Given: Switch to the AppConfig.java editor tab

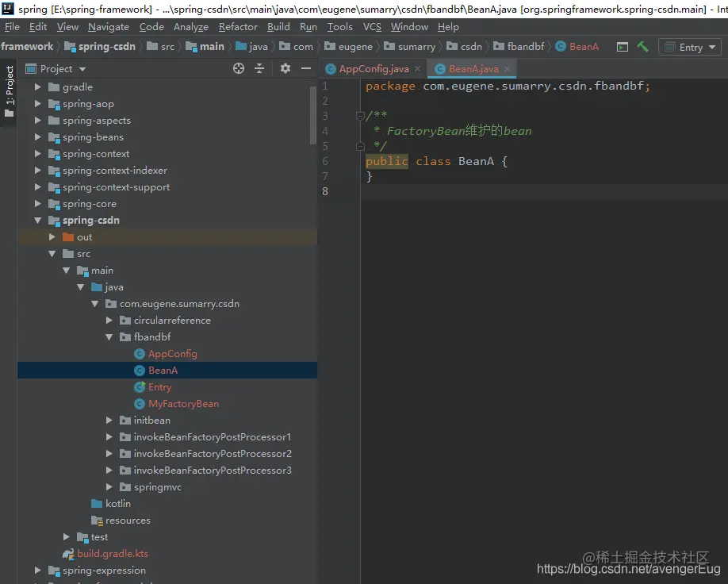Looking at the screenshot, I should point(374,69).
